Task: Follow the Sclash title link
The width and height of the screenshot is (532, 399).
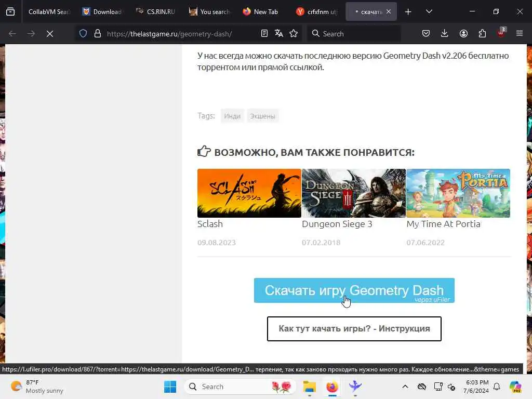Action: (210, 224)
